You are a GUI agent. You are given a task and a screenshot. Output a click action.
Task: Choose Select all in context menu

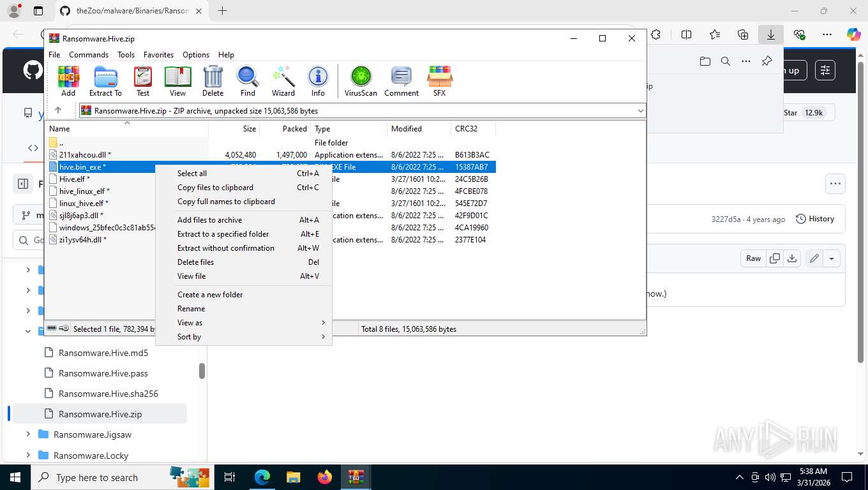[x=244, y=174]
